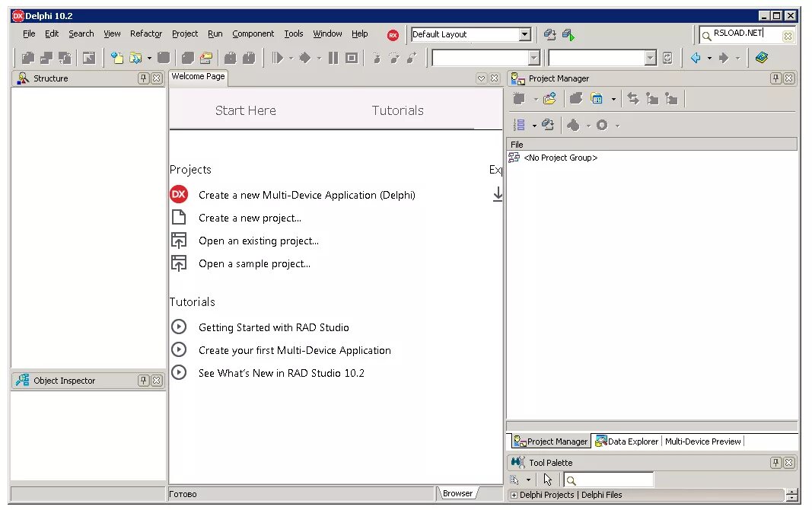The width and height of the screenshot is (812, 510).
Task: Click Create your first Multi-Device Application
Action: tap(295, 350)
